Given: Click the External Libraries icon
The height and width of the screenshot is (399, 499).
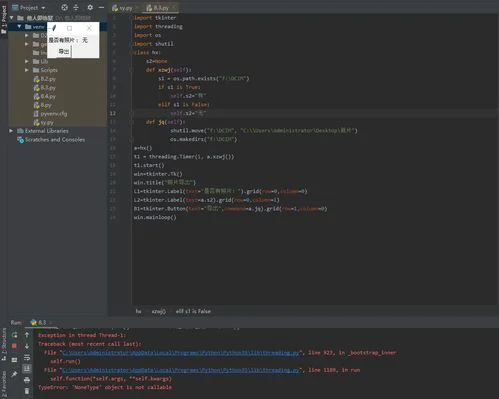Looking at the screenshot, I should click(20, 131).
